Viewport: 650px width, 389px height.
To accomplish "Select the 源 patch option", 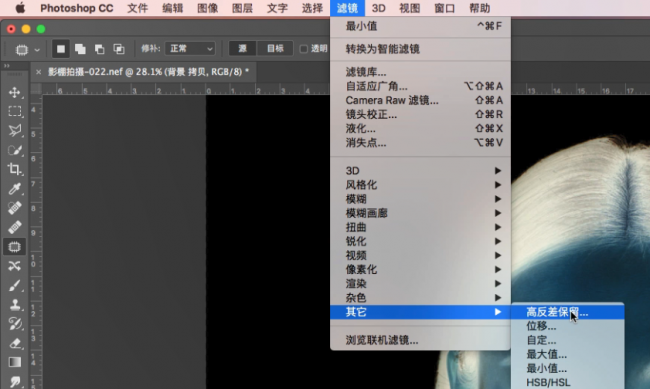I will point(243,49).
